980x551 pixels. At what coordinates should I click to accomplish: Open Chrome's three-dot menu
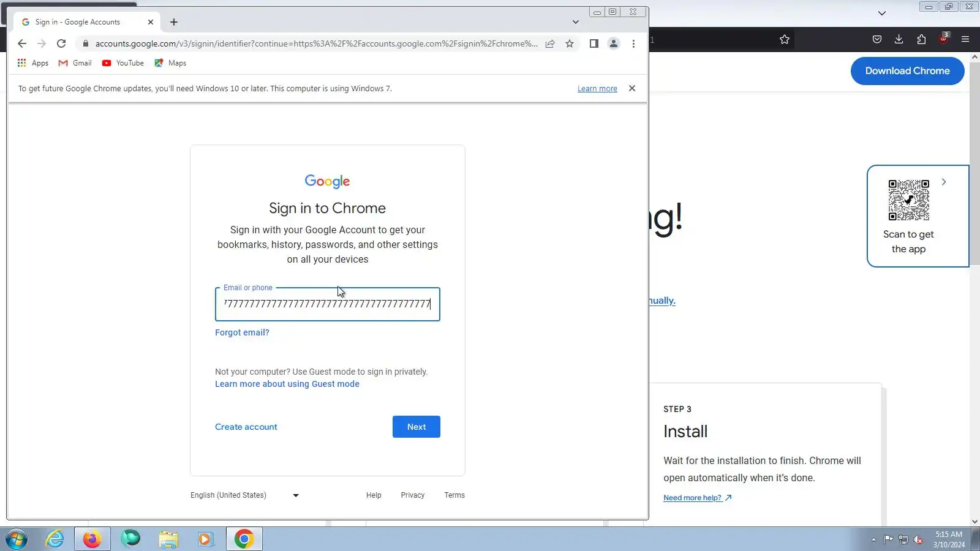tap(633, 43)
